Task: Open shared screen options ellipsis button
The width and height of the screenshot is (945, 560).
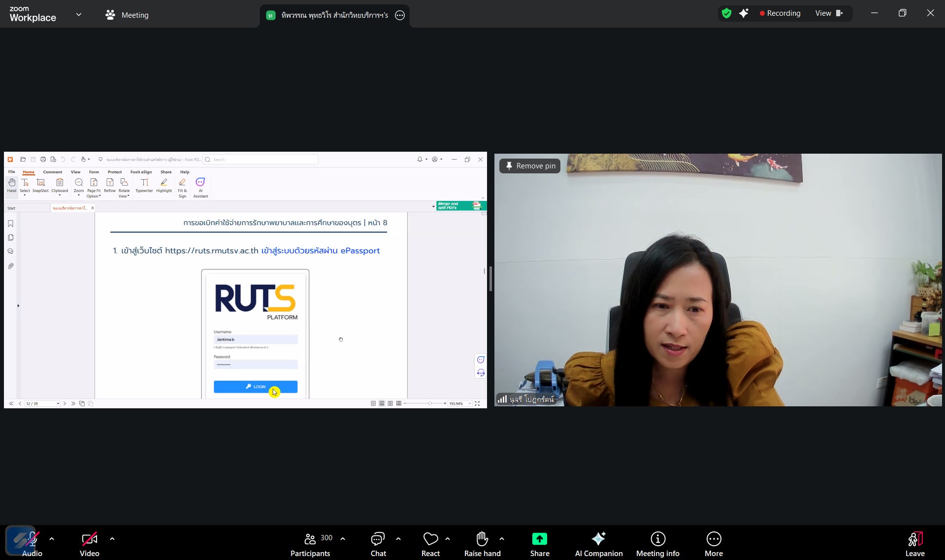Action: point(400,15)
